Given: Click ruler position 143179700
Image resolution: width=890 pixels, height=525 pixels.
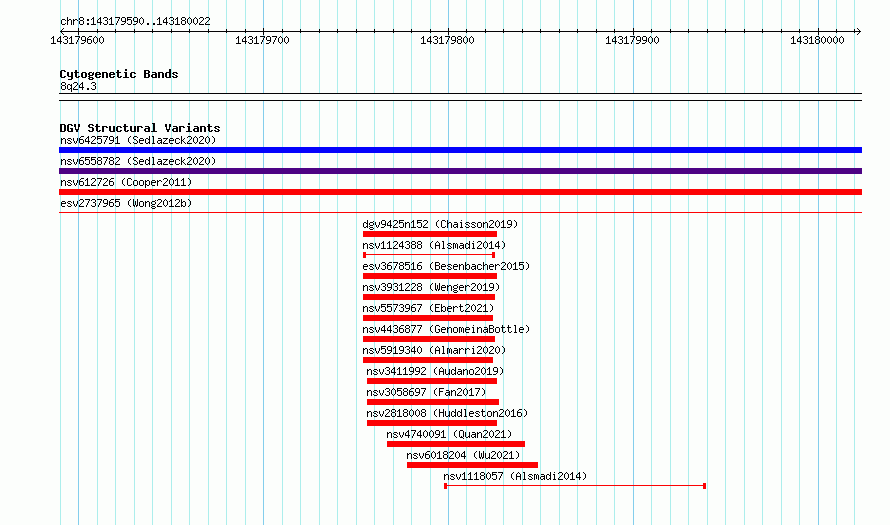Looking at the screenshot, I should coord(262,40).
